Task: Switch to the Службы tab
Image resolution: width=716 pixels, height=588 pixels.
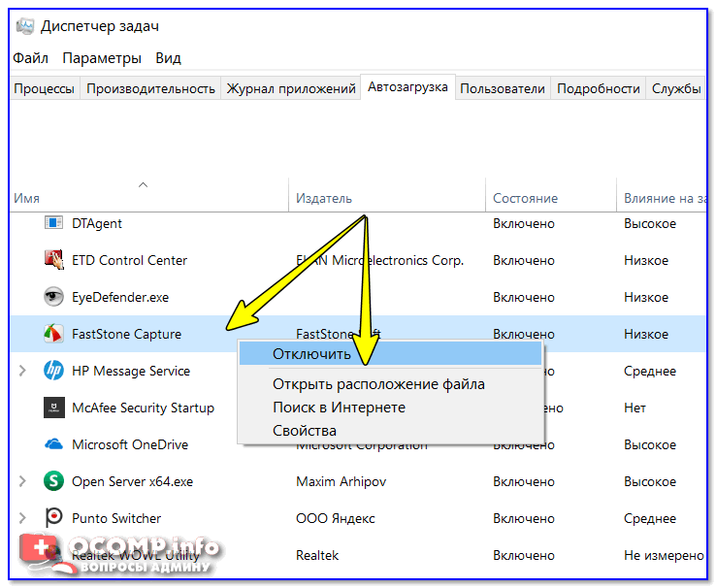Action: tap(676, 88)
